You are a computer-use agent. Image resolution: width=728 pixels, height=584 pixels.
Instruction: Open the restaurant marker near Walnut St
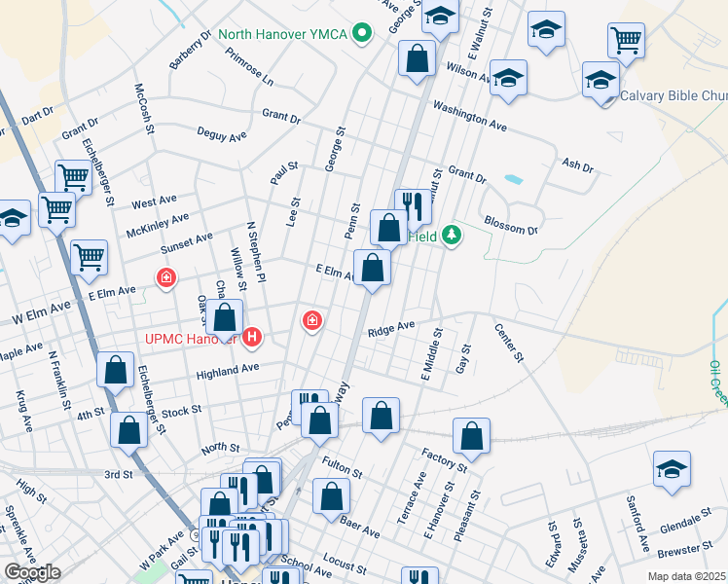413,209
